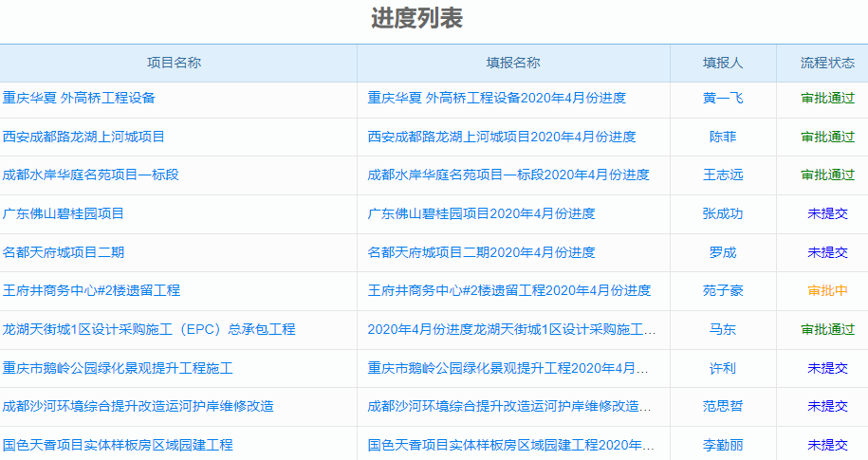Click reporter name 苑子豪
This screenshot has width=868, height=460.
tap(723, 290)
